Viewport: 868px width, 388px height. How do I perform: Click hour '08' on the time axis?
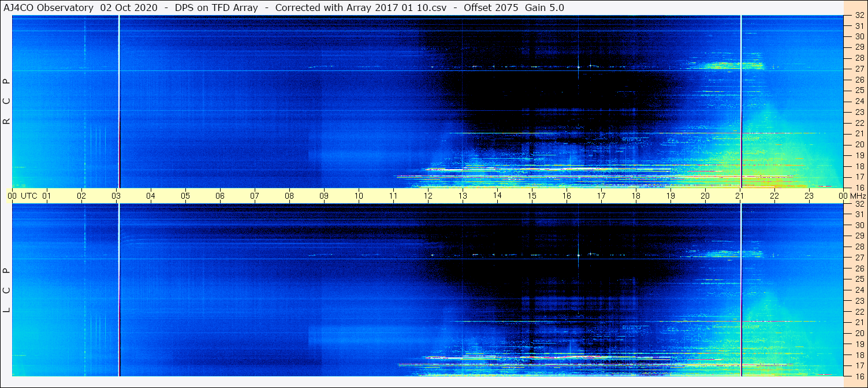point(289,196)
